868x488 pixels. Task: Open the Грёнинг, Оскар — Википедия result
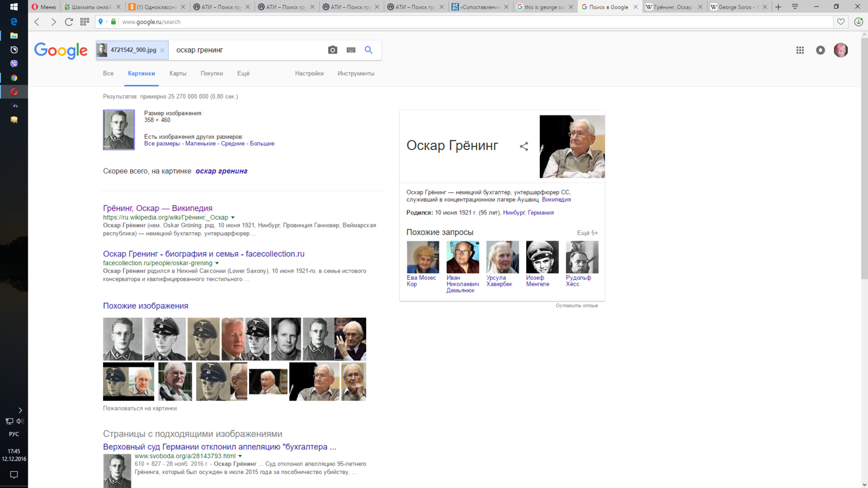[157, 208]
